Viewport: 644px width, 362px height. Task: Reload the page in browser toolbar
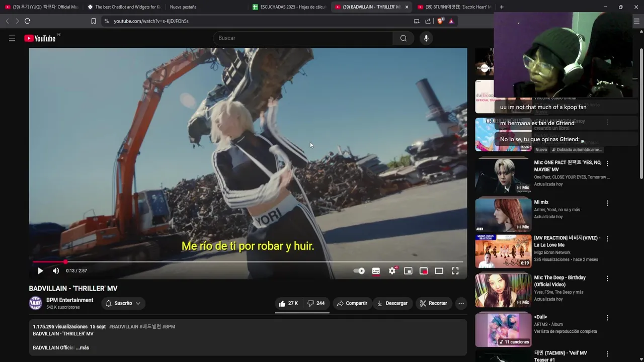point(28,21)
